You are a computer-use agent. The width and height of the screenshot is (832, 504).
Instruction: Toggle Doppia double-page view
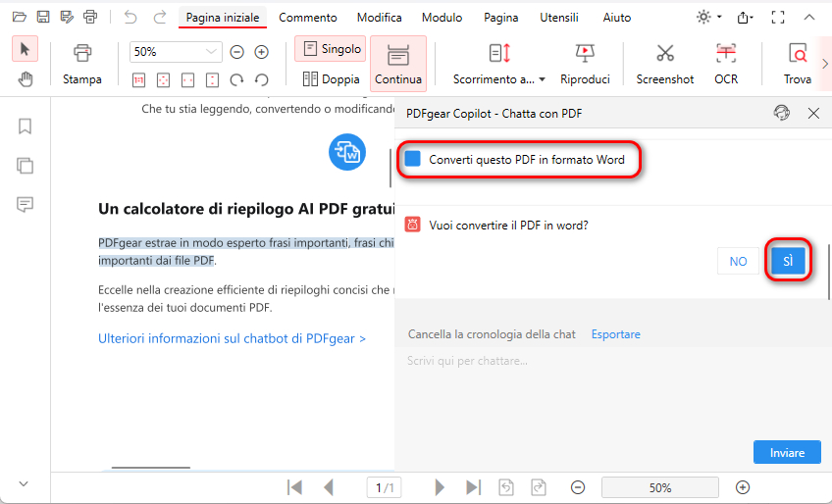(x=331, y=79)
